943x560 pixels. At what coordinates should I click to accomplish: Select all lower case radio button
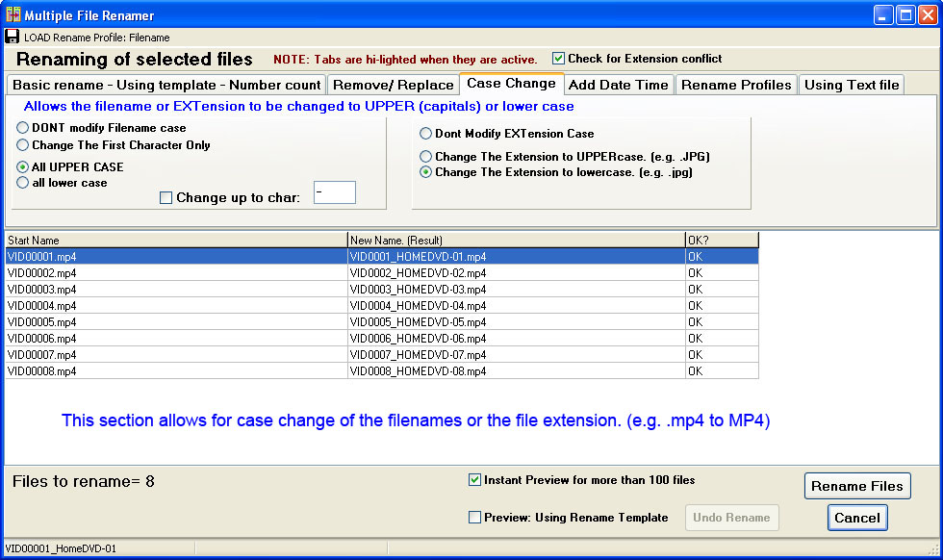[x=23, y=182]
